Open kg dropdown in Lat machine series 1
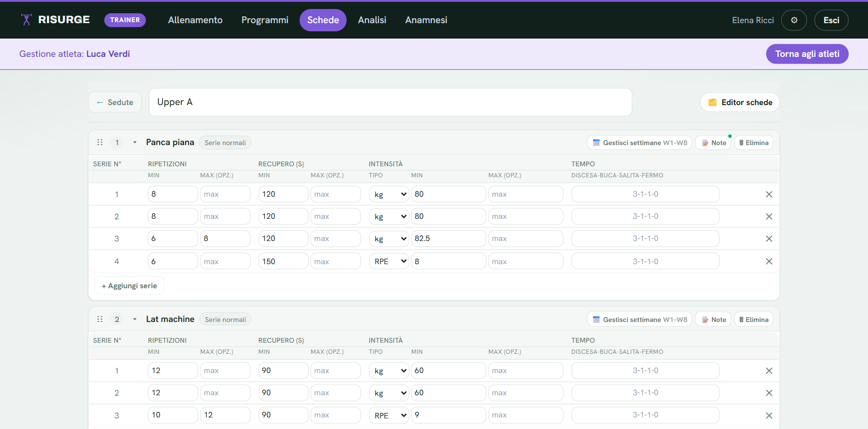Image resolution: width=868 pixels, height=429 pixels. [x=389, y=371]
